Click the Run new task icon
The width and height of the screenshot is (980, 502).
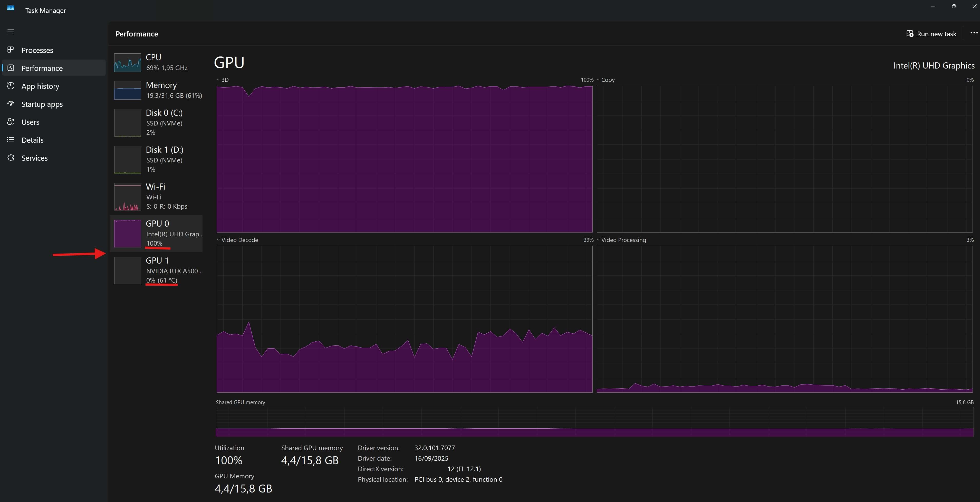pyautogui.click(x=910, y=34)
